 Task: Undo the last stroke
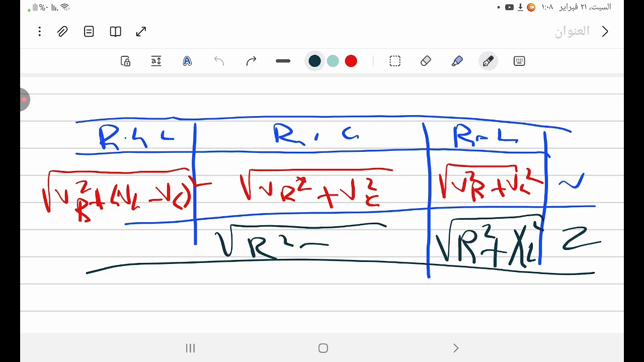click(x=219, y=61)
